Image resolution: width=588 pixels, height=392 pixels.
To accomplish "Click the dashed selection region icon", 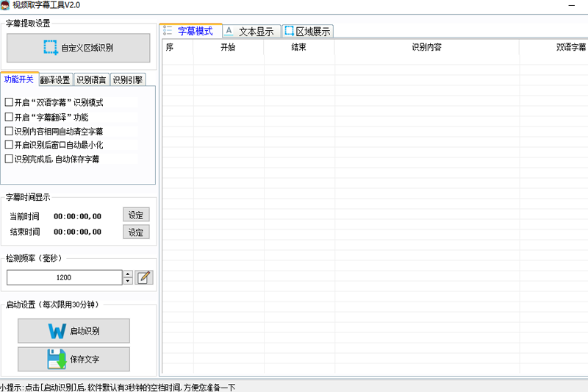I will pyautogui.click(x=51, y=48).
